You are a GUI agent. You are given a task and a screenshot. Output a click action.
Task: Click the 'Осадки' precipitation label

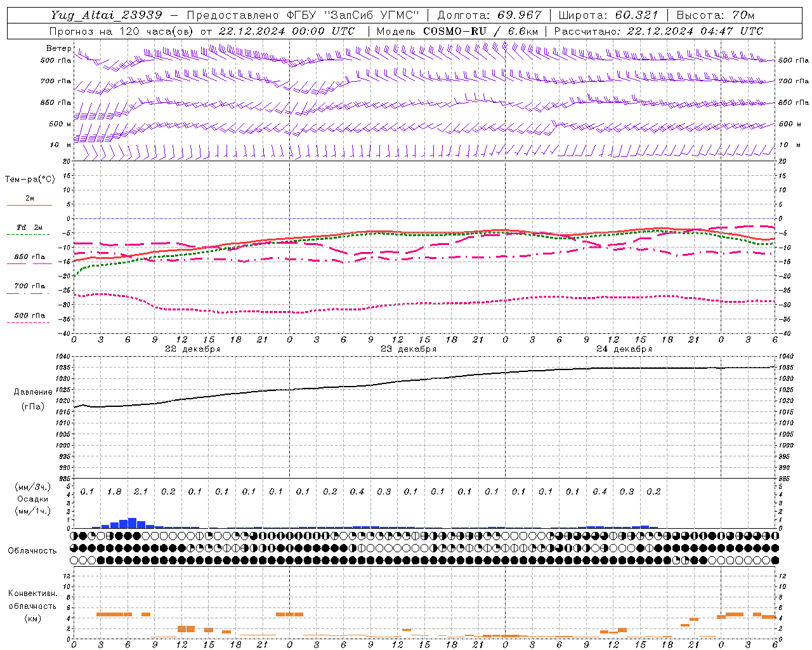click(32, 499)
